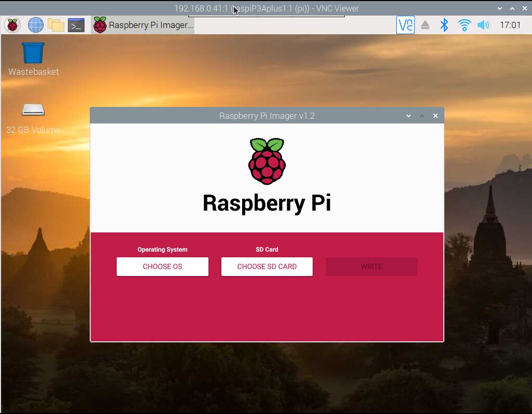Launch the web browser globe icon
The image size is (532, 414).
(36, 25)
